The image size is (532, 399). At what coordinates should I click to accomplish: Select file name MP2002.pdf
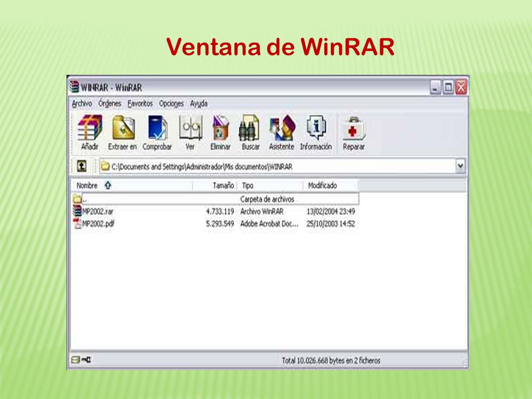click(x=99, y=224)
